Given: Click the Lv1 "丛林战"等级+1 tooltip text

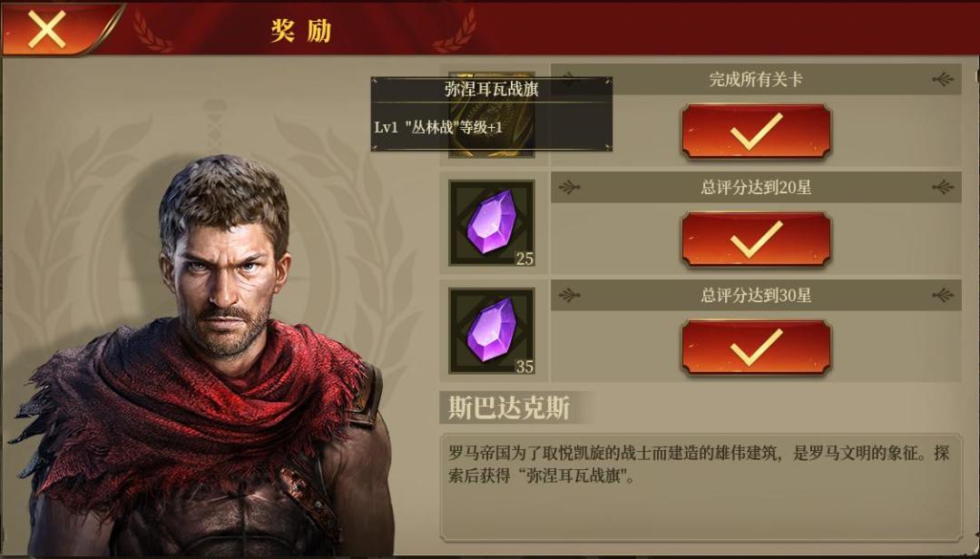Looking at the screenshot, I should coord(438,128).
